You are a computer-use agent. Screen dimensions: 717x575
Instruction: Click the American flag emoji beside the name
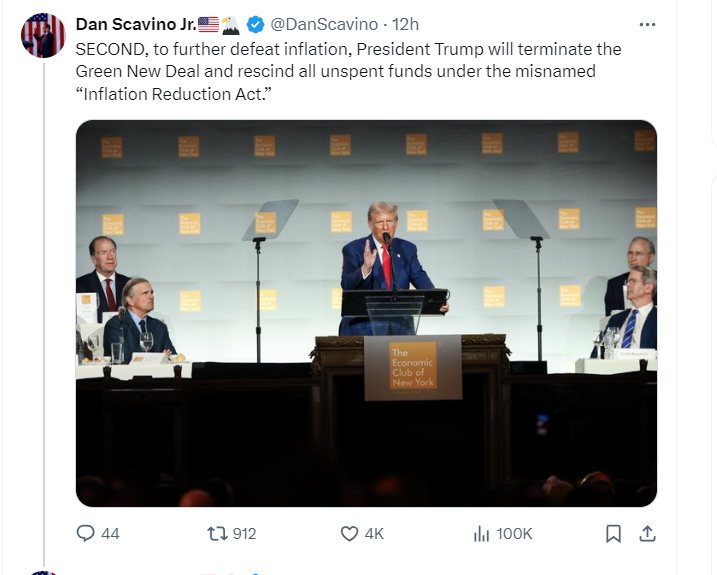208,24
